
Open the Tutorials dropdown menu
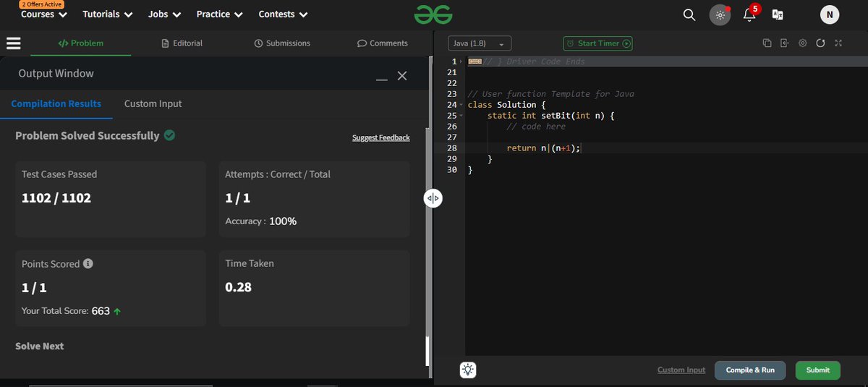click(108, 14)
